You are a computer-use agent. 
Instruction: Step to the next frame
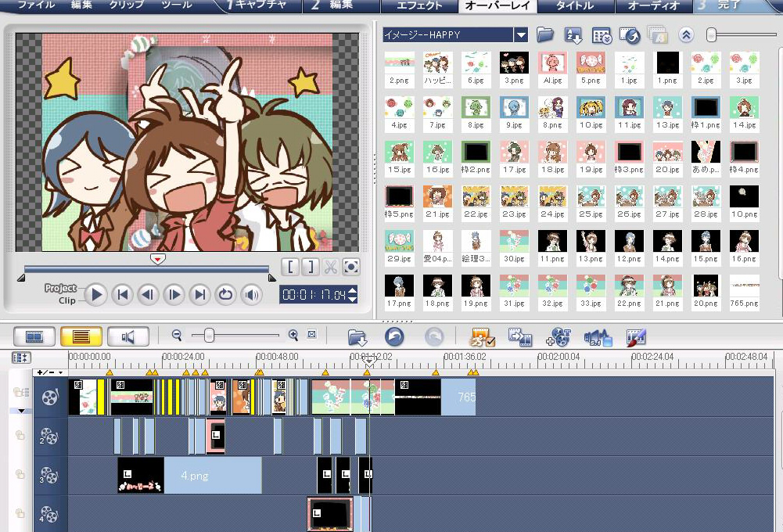click(174, 295)
